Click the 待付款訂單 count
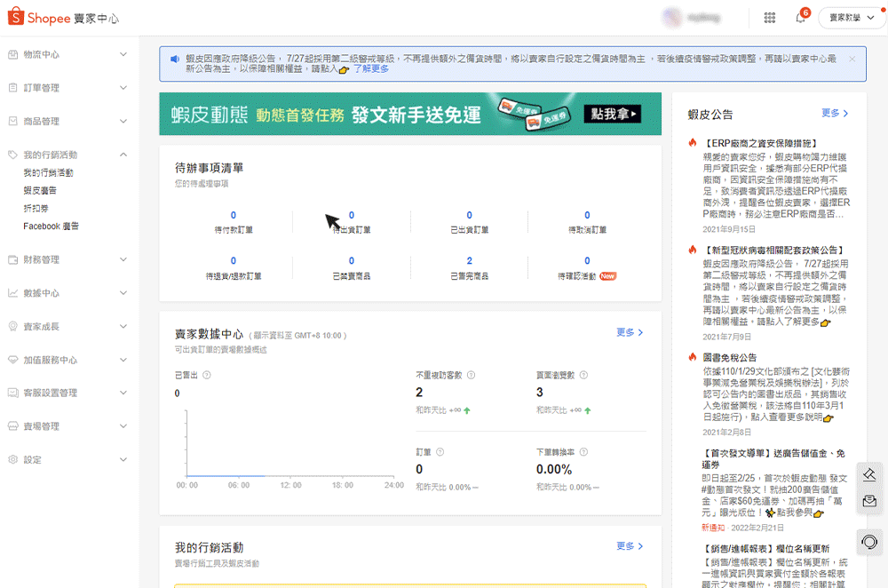 [234, 215]
